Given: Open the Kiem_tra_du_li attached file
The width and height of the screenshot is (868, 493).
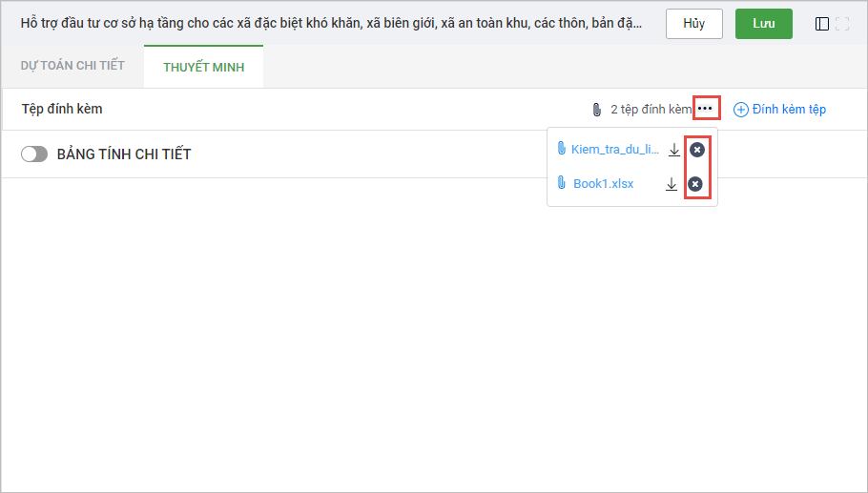Looking at the screenshot, I should click(x=614, y=149).
